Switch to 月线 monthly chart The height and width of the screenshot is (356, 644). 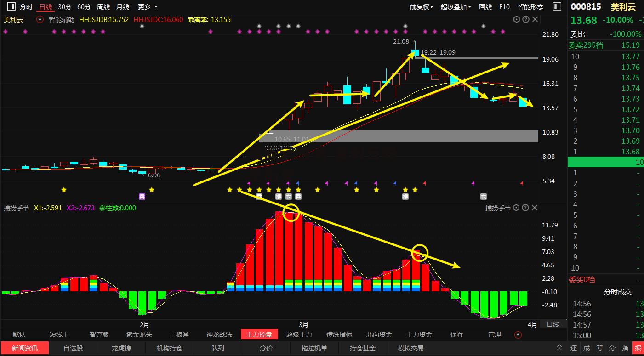123,7
